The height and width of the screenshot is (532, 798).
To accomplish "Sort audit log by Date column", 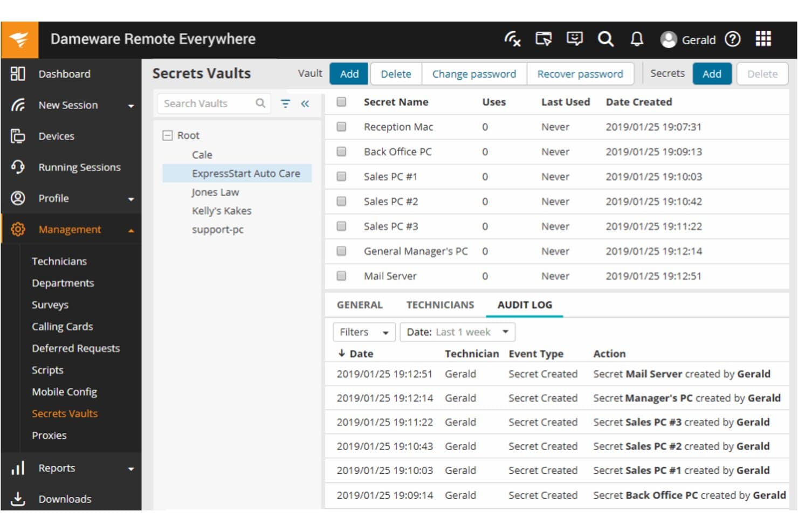I will click(356, 354).
